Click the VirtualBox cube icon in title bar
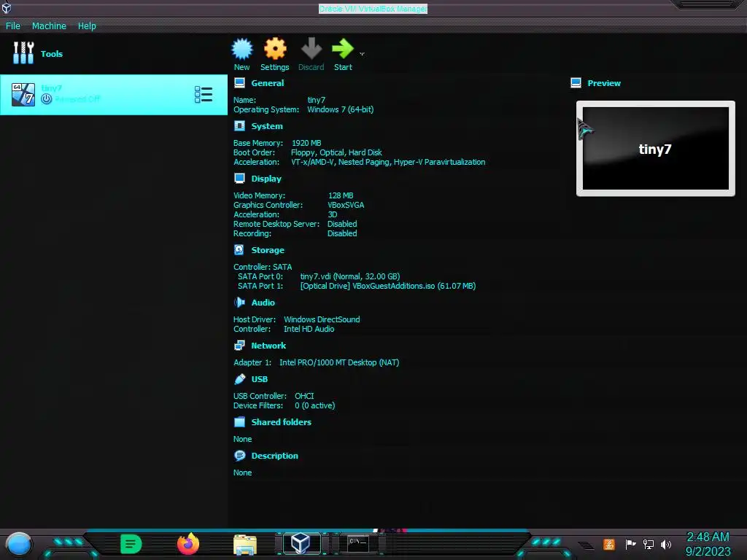747x560 pixels. pyautogui.click(x=7, y=7)
